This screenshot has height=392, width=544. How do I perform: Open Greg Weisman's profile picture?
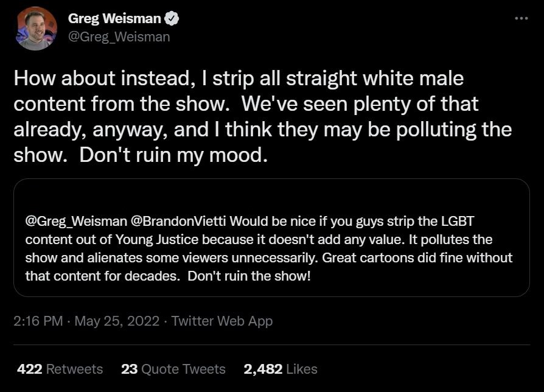click(x=37, y=28)
